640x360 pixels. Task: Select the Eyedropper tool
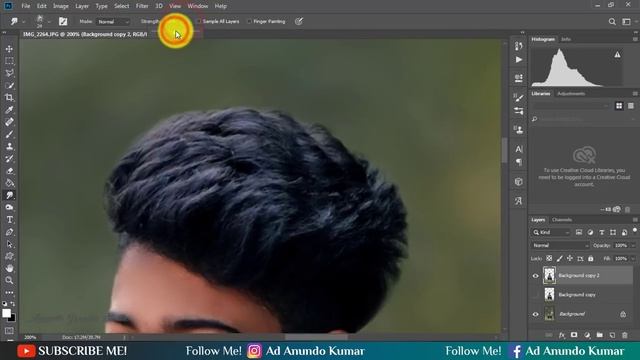pos(9,110)
